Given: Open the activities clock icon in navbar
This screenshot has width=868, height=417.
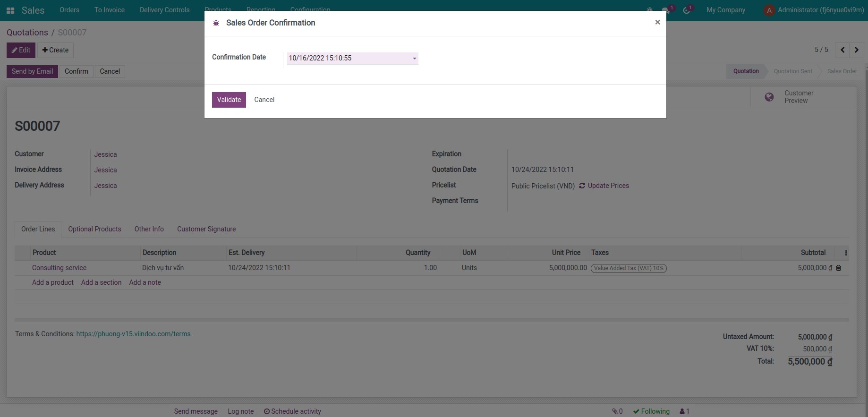Looking at the screenshot, I should click(x=686, y=10).
